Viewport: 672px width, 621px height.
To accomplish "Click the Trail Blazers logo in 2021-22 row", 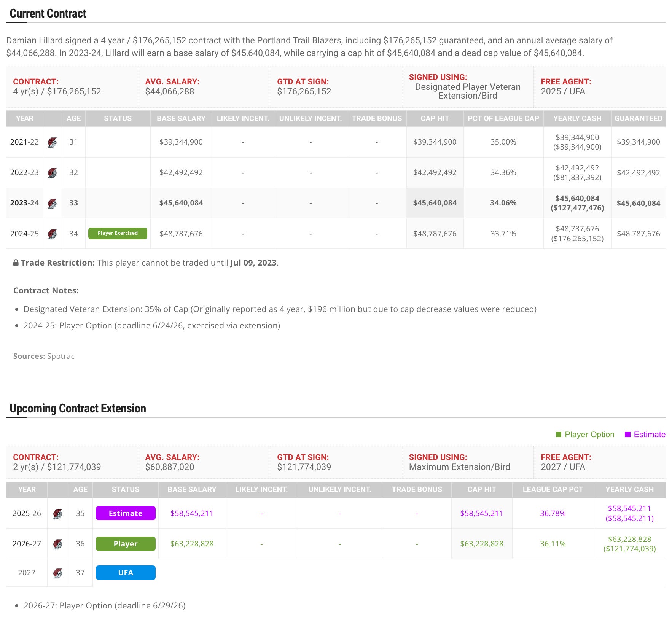I will tap(53, 142).
